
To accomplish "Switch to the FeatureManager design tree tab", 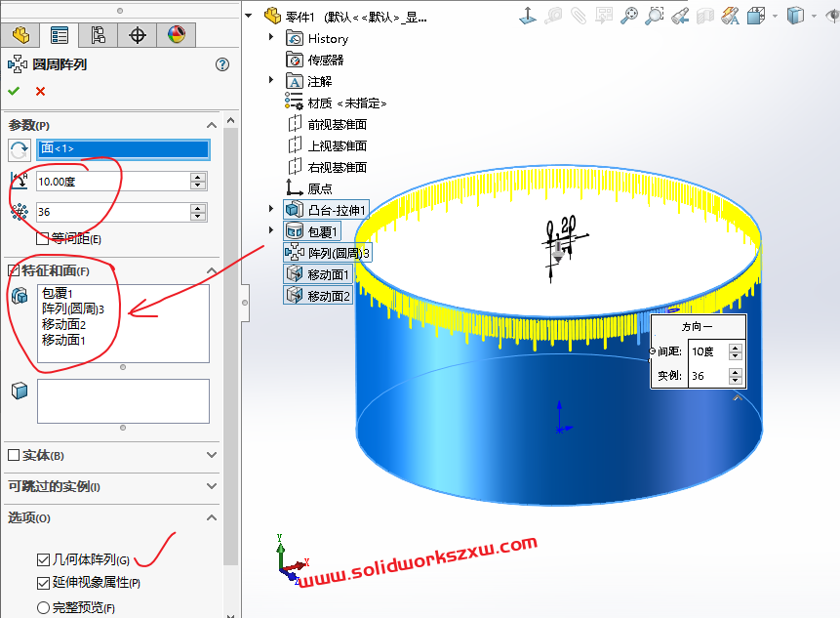I will click(x=20, y=35).
